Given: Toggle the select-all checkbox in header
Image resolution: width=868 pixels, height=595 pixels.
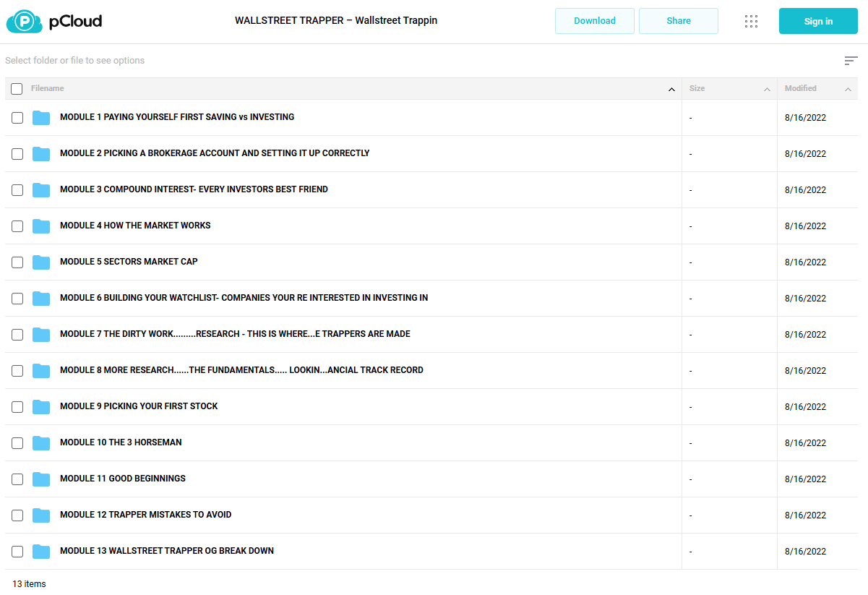Looking at the screenshot, I should click(17, 89).
